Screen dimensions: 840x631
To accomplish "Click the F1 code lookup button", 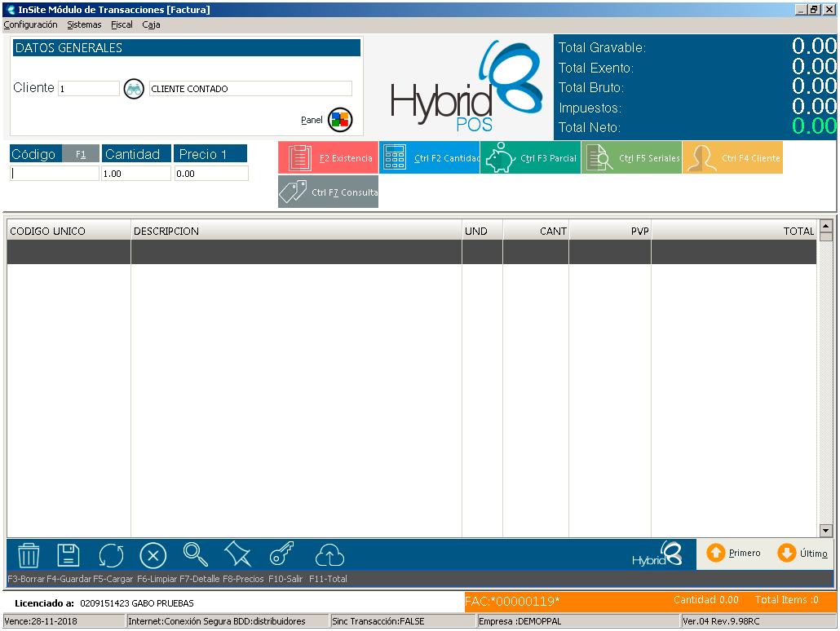I will pos(81,154).
